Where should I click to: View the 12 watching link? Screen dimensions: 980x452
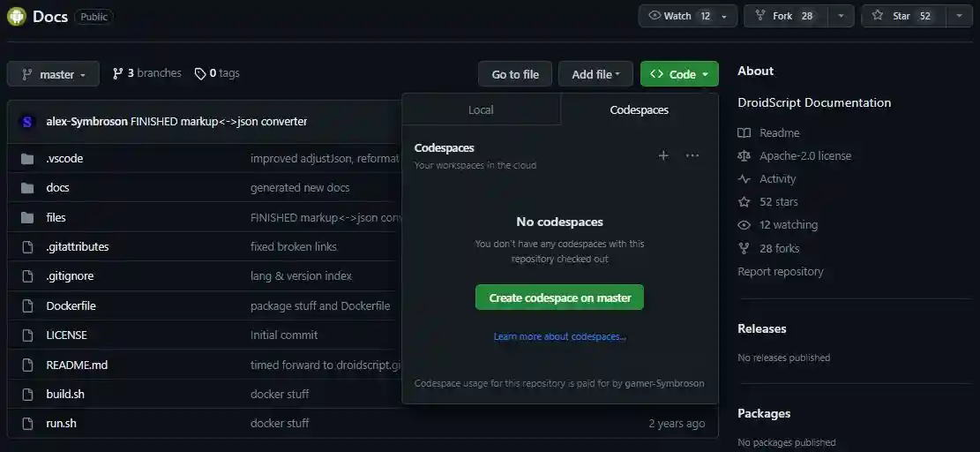pos(788,225)
